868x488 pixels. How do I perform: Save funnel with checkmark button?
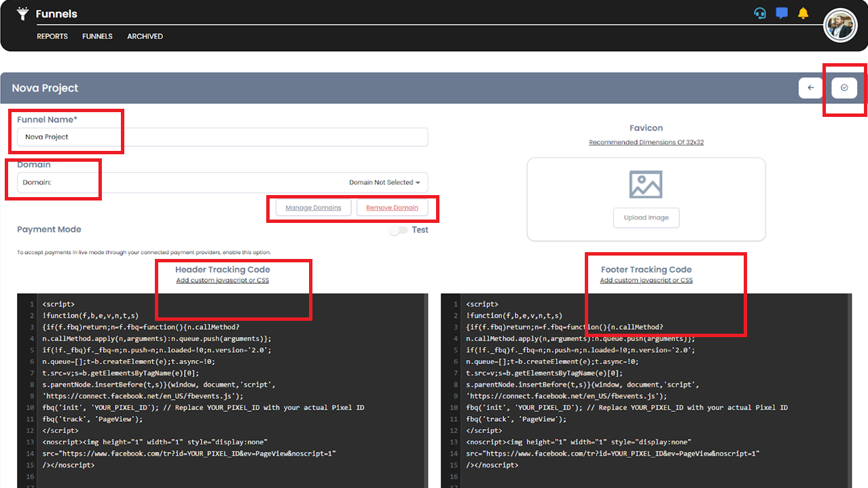click(x=844, y=88)
